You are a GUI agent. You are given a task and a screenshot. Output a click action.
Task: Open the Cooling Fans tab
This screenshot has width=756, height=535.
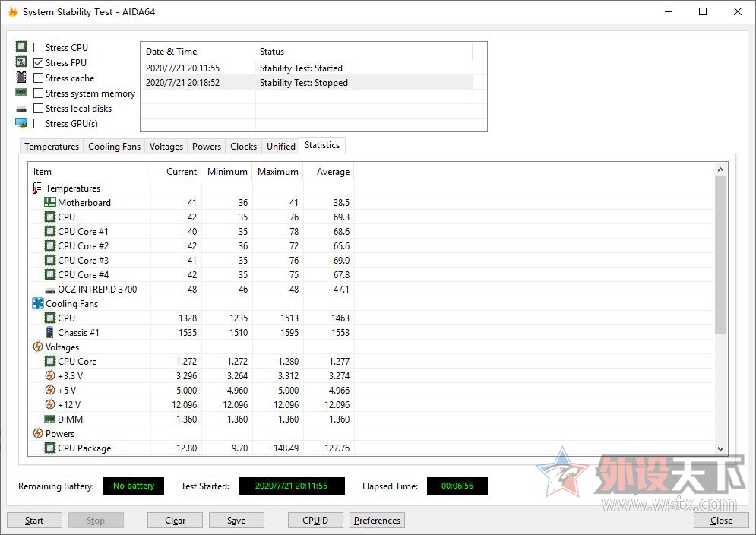pyautogui.click(x=114, y=146)
